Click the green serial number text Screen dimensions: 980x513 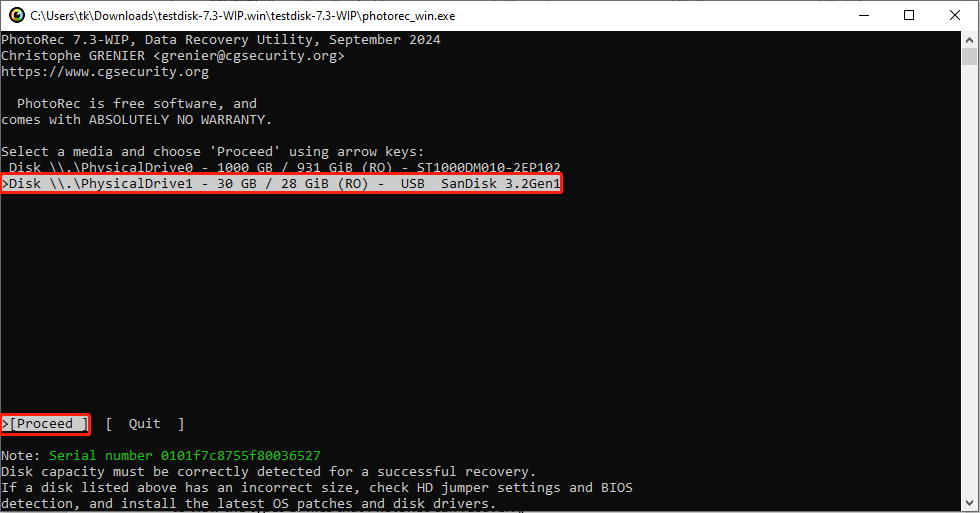184,456
